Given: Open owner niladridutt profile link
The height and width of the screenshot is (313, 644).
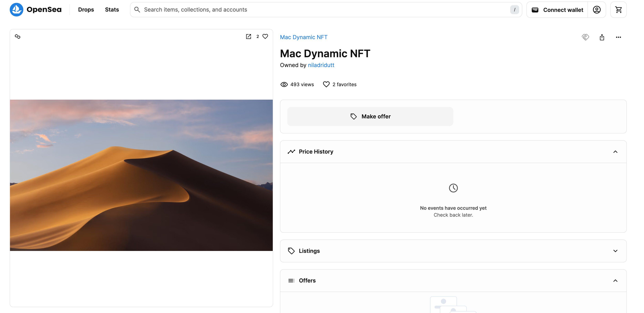Looking at the screenshot, I should click(321, 65).
